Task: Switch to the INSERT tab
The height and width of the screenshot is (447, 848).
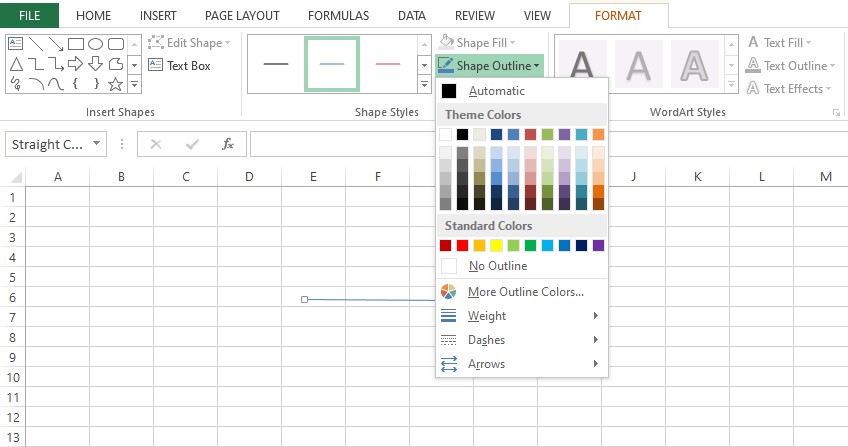Action: coord(158,16)
